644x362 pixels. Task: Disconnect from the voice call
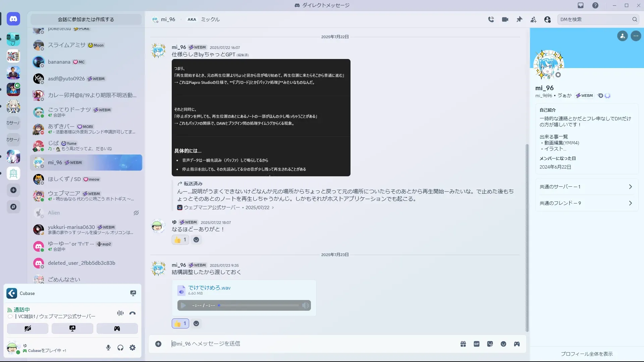[132, 313]
